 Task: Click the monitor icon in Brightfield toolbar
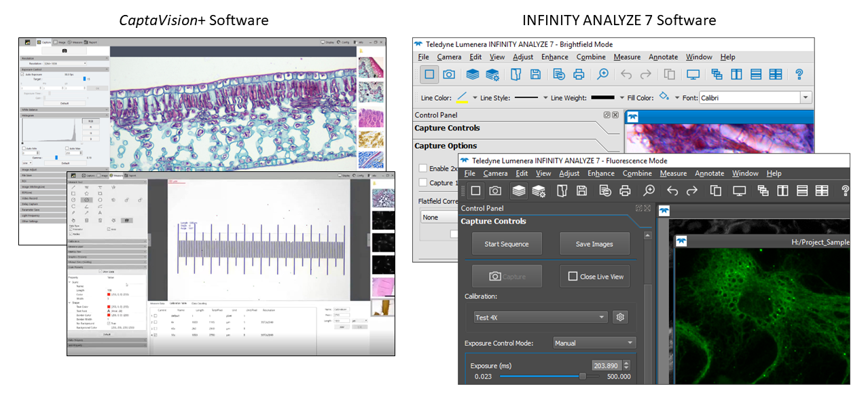693,75
